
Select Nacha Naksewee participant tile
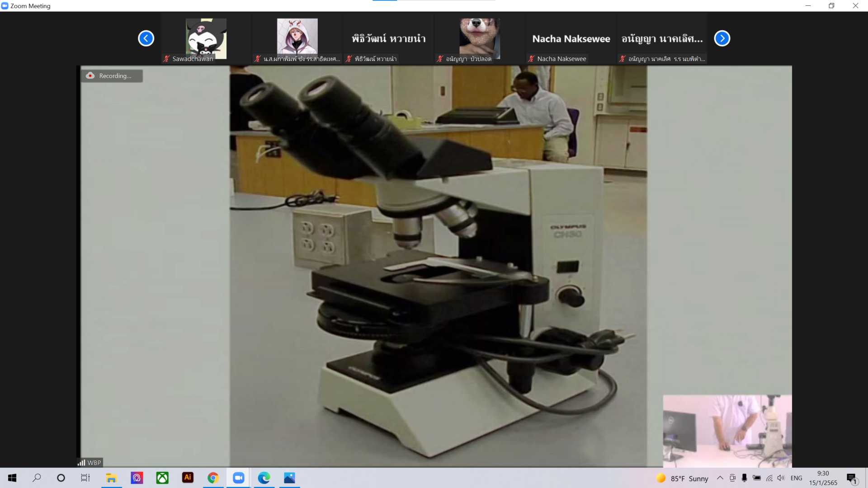point(571,39)
